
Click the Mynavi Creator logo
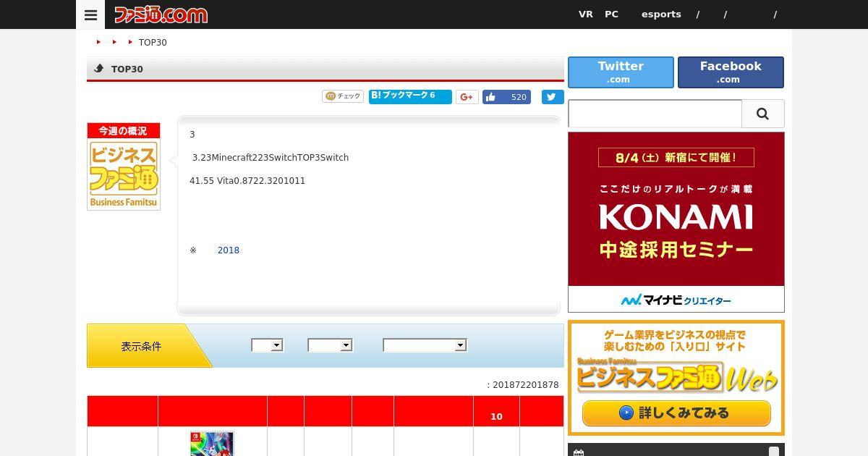click(676, 300)
